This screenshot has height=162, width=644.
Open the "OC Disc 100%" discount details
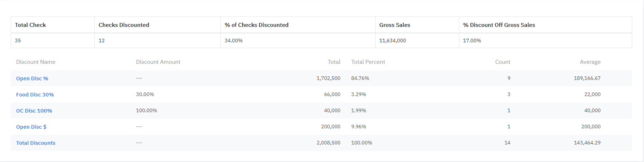(34, 111)
